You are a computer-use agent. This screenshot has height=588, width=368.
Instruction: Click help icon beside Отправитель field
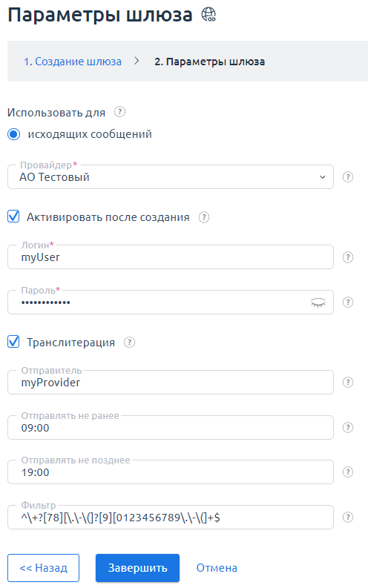348,383
